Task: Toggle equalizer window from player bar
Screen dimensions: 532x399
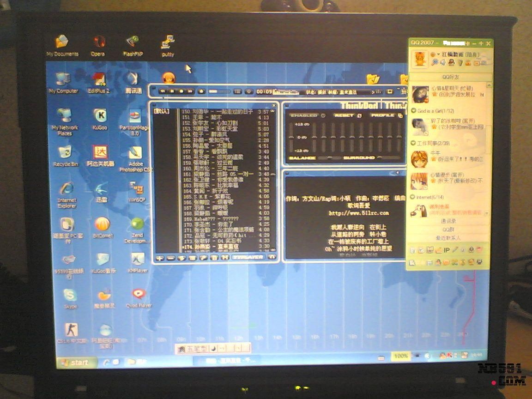Action: [249, 91]
